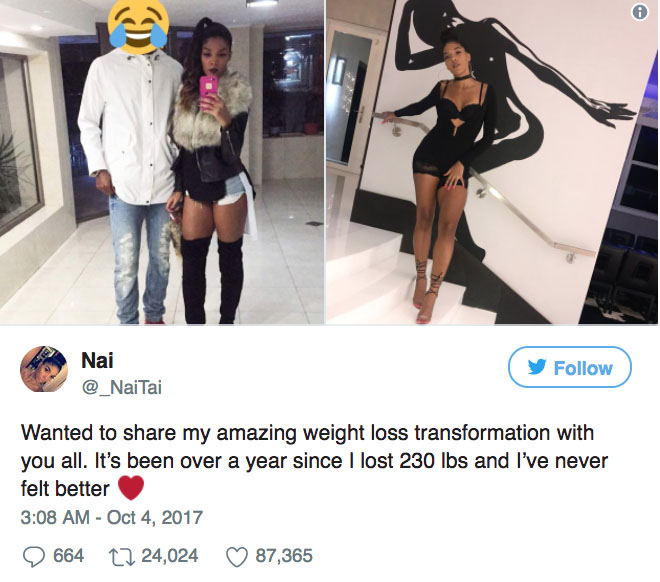Like the tweet using the heart icon
This screenshot has width=660, height=582.
pyautogui.click(x=237, y=556)
